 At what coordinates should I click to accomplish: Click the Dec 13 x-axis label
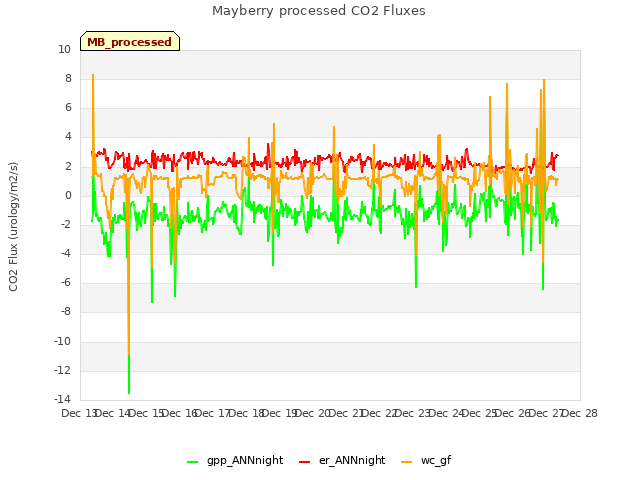[x=80, y=413]
